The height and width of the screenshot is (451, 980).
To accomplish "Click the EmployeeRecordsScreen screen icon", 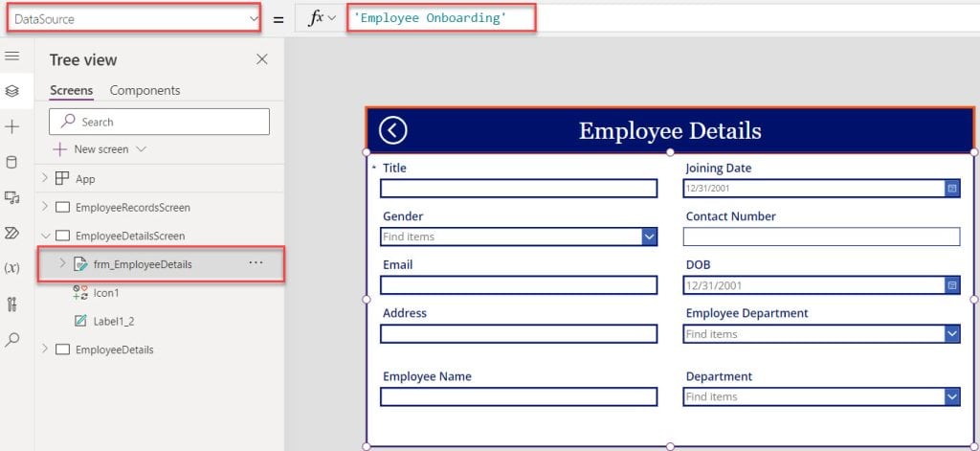I will pos(62,207).
